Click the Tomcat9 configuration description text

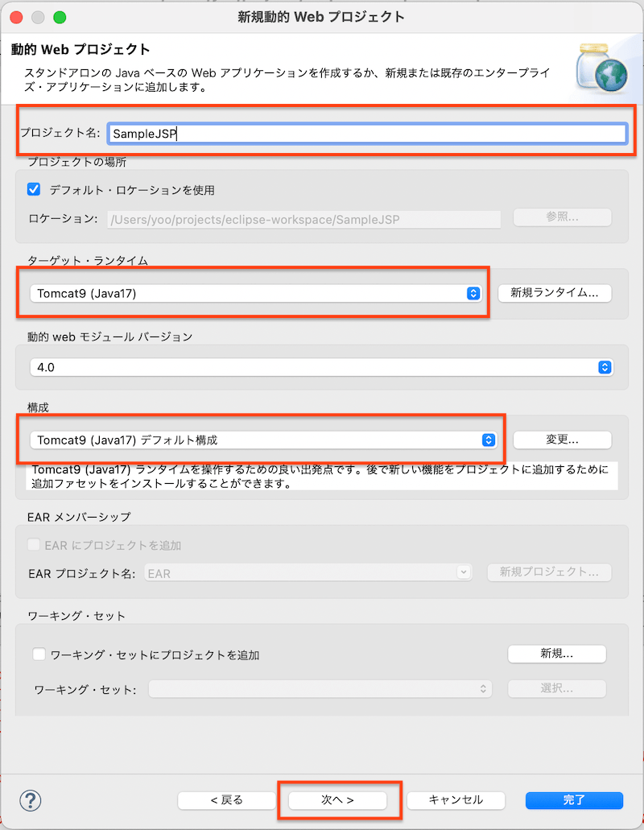coord(321,477)
